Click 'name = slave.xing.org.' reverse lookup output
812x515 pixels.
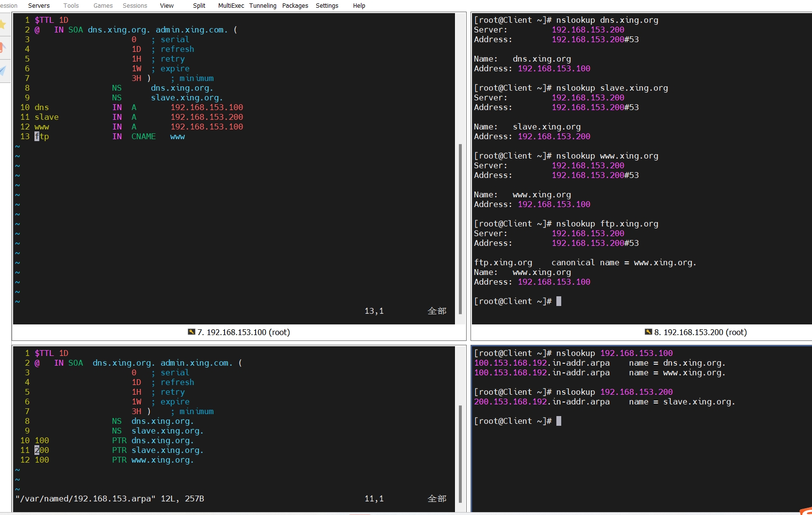tap(682, 402)
